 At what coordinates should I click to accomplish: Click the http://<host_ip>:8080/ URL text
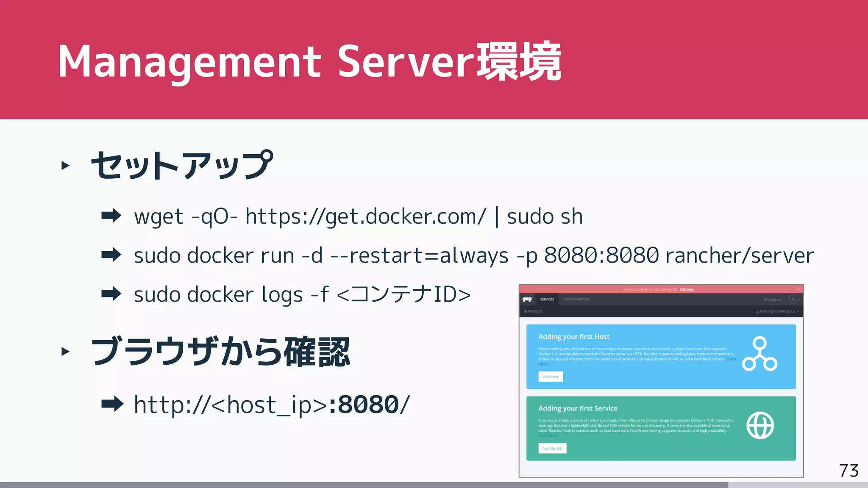click(x=272, y=405)
